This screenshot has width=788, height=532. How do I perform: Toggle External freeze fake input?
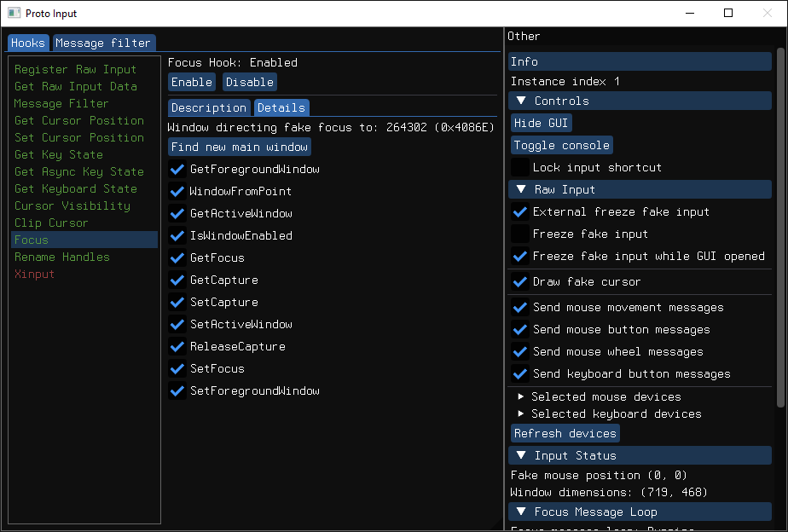pyautogui.click(x=519, y=211)
